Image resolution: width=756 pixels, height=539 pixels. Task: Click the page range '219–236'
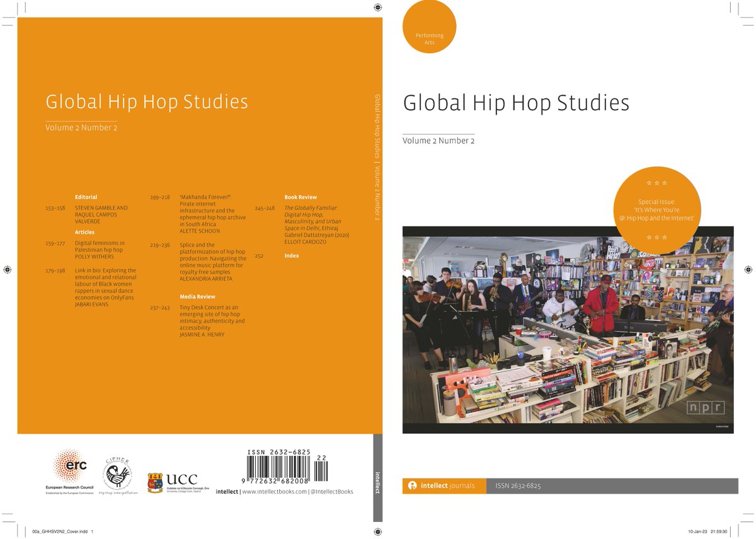click(160, 245)
